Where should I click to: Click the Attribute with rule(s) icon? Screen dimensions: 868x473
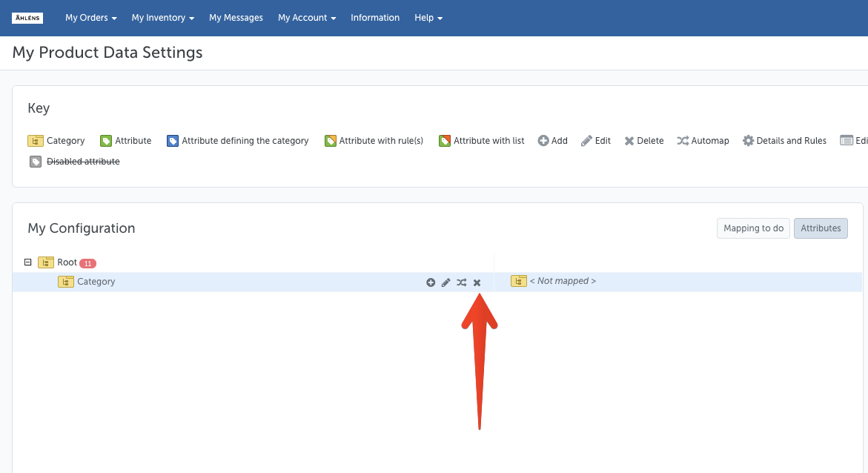click(331, 141)
